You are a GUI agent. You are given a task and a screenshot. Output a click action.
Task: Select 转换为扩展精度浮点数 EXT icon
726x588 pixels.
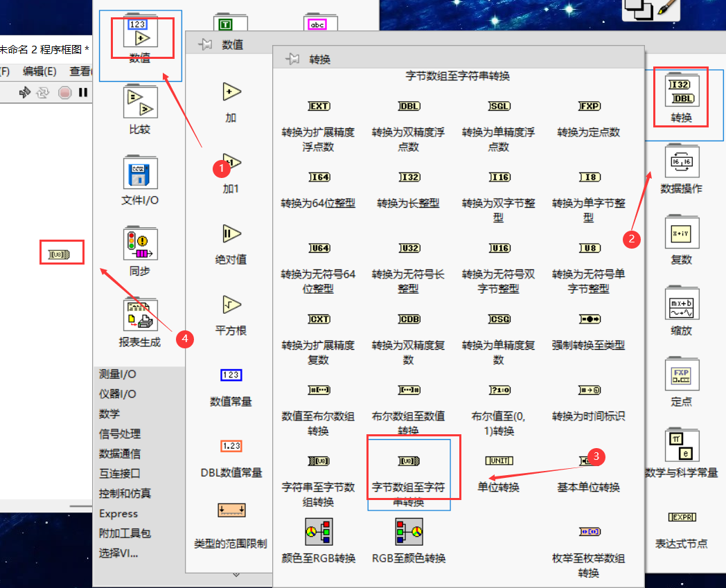[319, 106]
